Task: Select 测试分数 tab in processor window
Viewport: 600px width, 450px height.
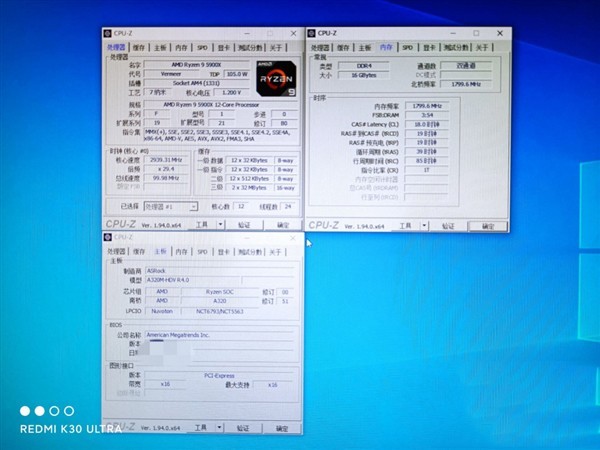Action: click(x=250, y=47)
